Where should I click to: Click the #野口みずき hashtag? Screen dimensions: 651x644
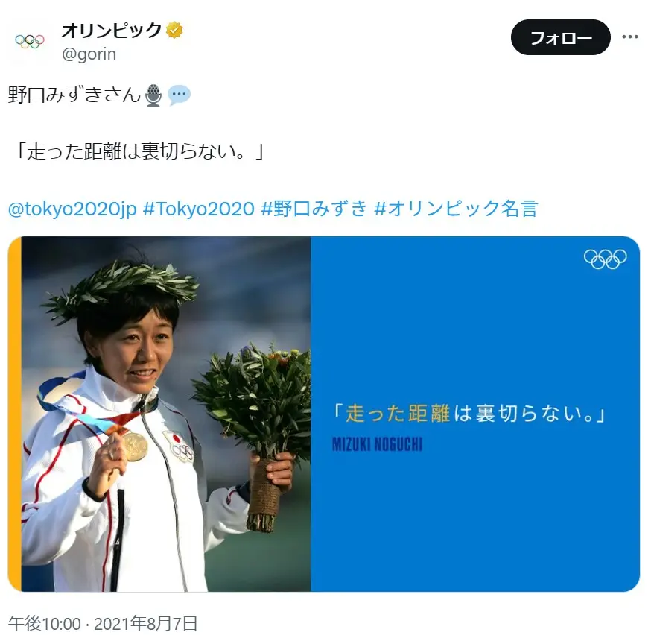click(x=314, y=209)
